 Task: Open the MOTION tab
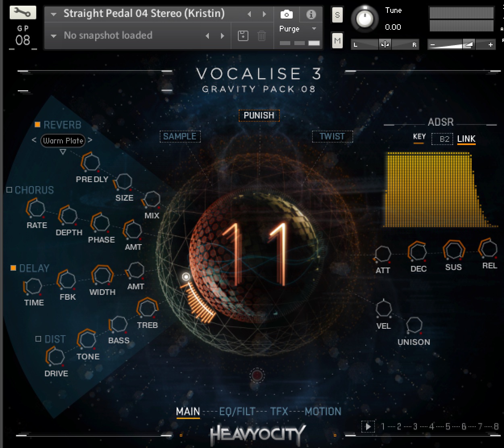322,411
